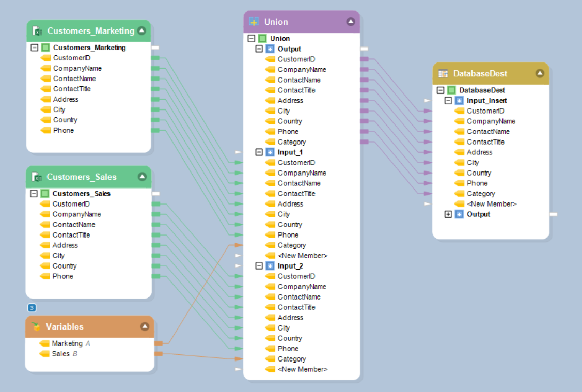Viewport: 582px width, 392px height.
Task: Collapse the Input_2 node in Union
Action: click(x=259, y=266)
